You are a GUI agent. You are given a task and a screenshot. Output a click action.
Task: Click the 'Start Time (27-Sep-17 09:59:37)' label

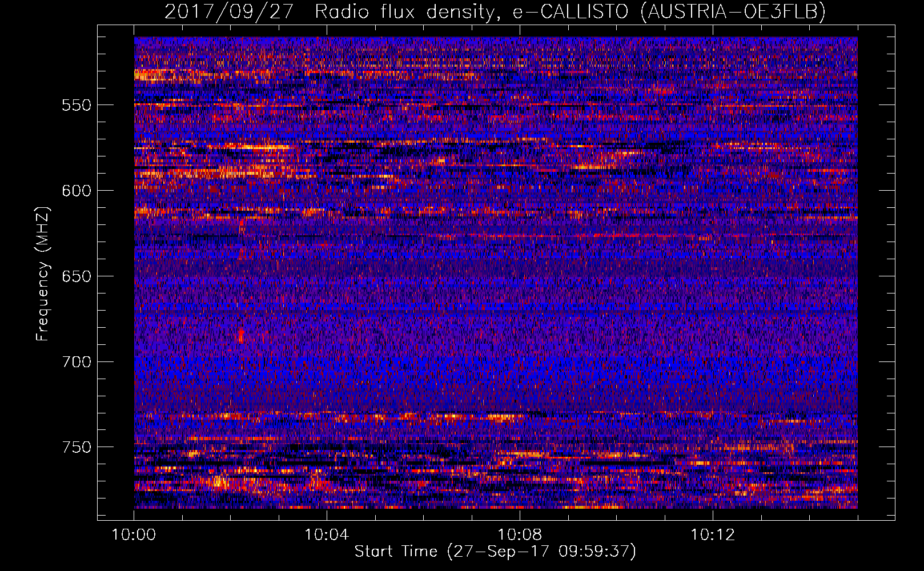[x=495, y=552]
